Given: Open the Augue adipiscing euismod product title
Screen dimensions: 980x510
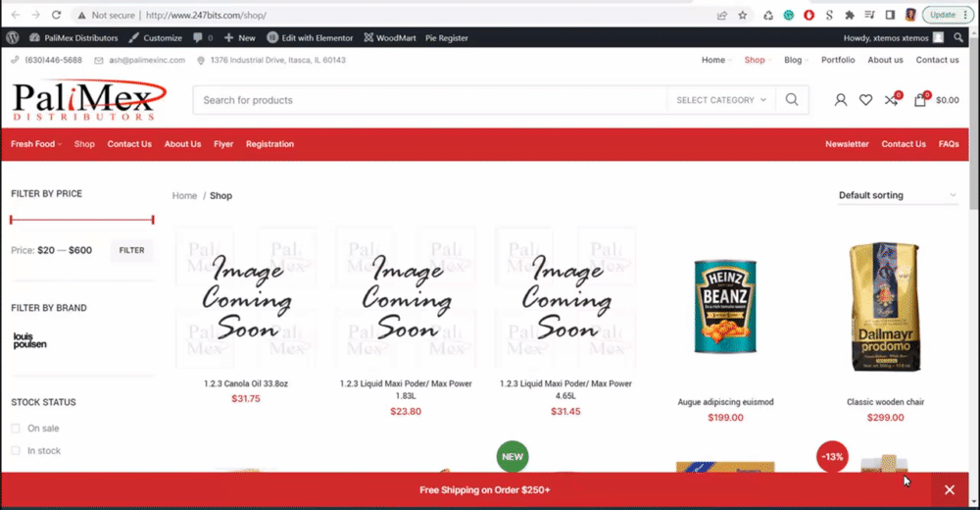Looking at the screenshot, I should point(725,402).
